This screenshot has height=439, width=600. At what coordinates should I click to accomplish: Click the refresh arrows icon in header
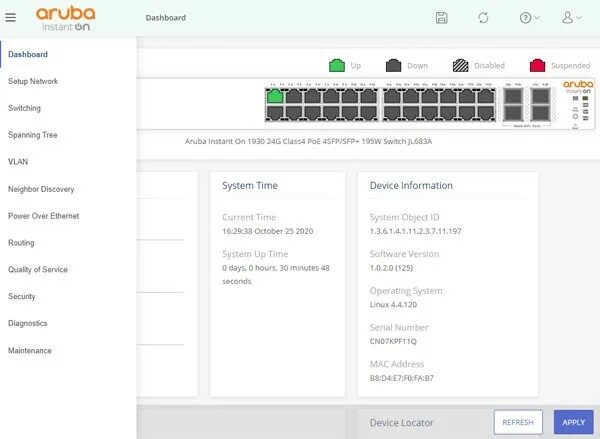[483, 18]
